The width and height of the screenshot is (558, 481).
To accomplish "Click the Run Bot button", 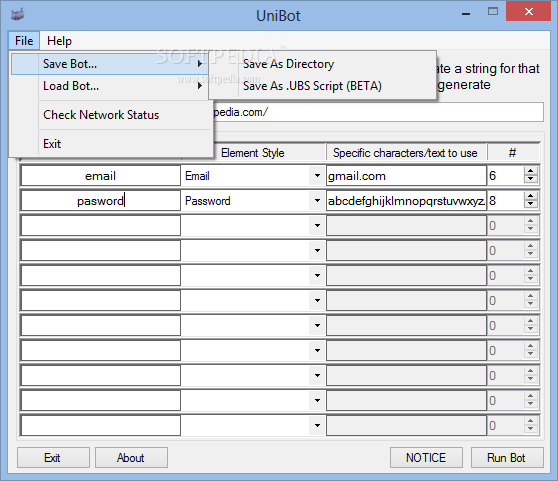I will click(x=507, y=458).
